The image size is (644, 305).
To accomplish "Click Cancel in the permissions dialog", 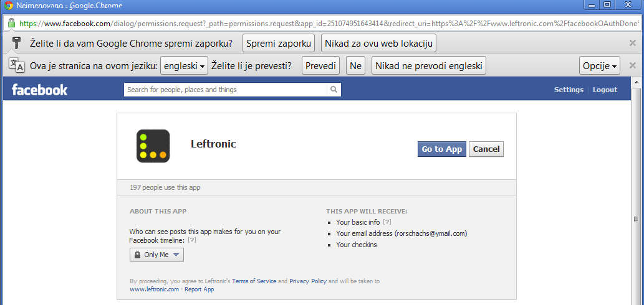I will click(486, 149).
